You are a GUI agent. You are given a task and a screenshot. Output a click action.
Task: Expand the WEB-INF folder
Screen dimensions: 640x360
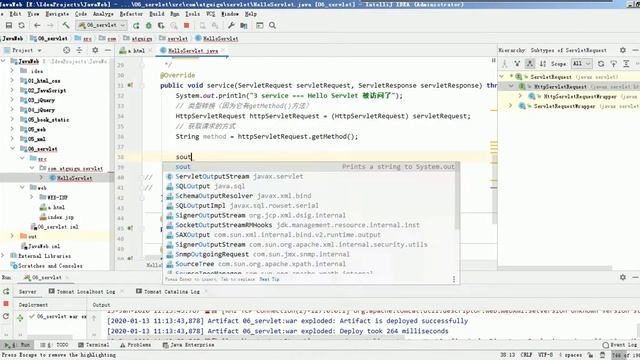(x=32, y=197)
